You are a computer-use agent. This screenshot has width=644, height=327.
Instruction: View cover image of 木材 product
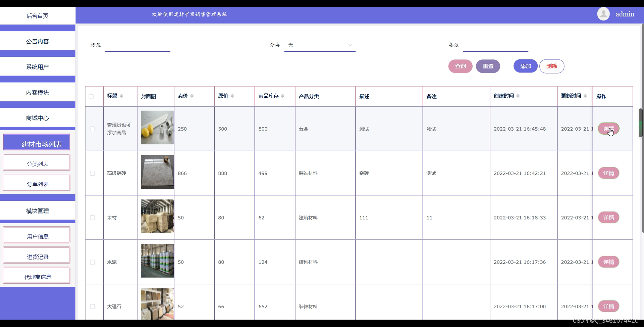pyautogui.click(x=157, y=216)
